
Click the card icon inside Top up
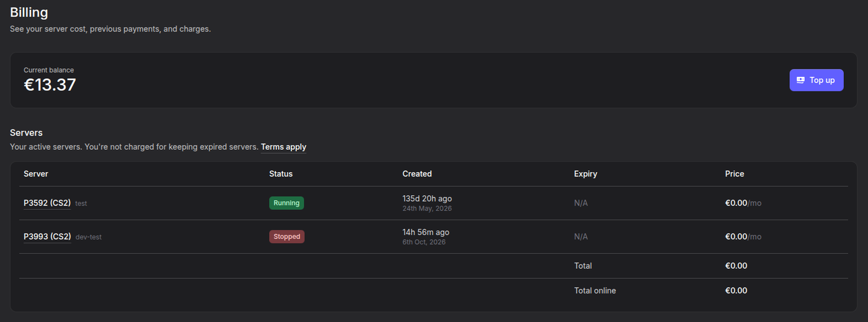(800, 80)
